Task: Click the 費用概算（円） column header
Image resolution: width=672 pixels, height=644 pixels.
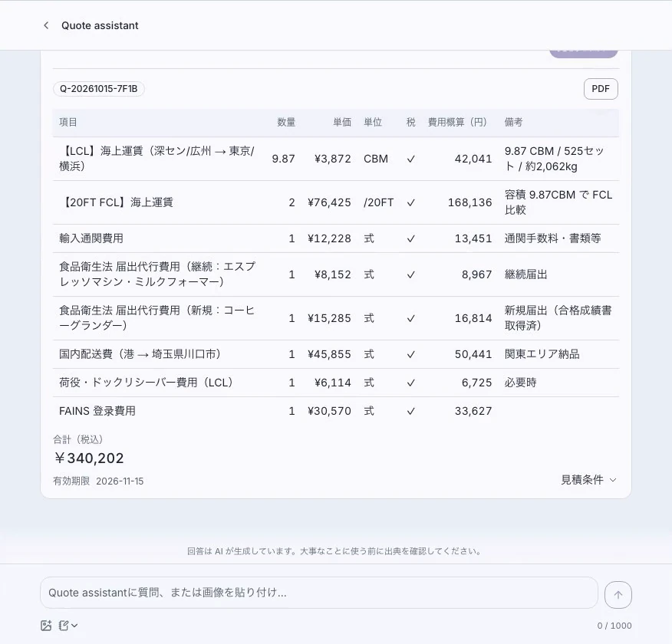Action: (458, 122)
